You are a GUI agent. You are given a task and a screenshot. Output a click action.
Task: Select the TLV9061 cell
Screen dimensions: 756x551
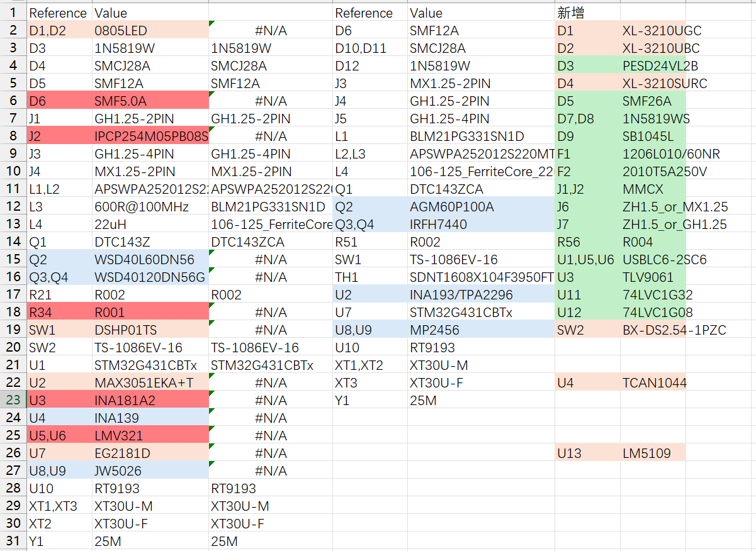click(653, 277)
